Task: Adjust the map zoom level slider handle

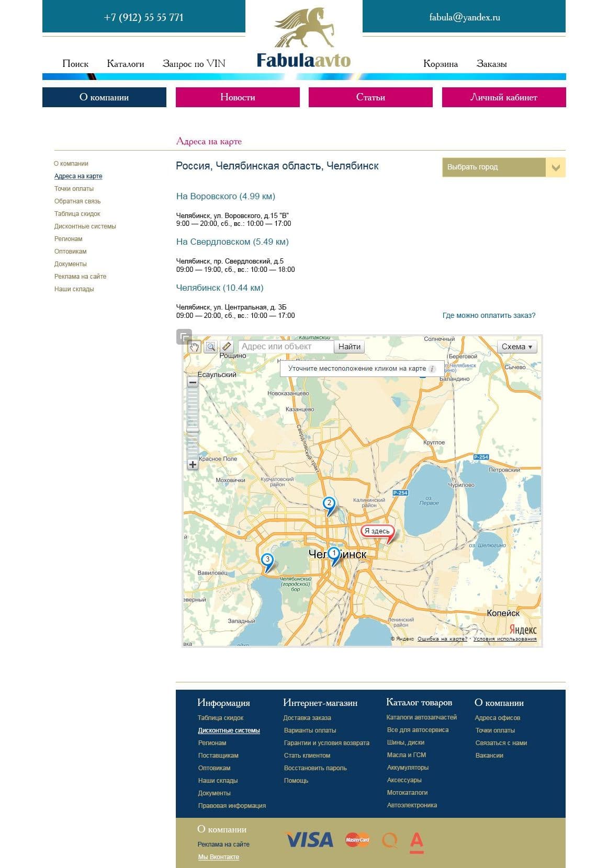Action: [x=193, y=430]
